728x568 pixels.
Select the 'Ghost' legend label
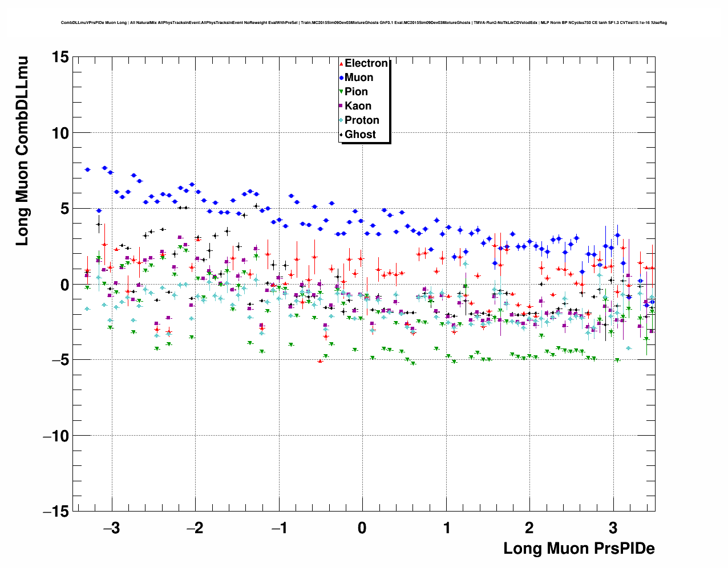(360, 135)
